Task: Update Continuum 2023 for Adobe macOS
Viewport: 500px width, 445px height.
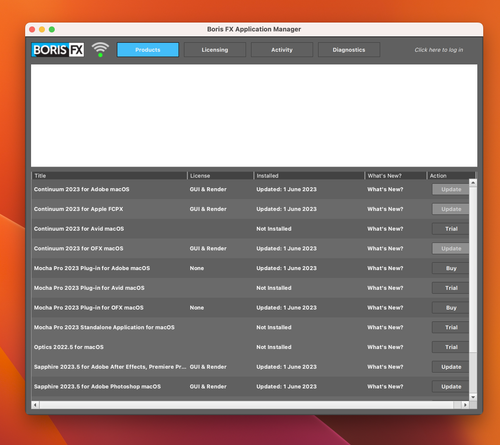Action: pos(451,189)
